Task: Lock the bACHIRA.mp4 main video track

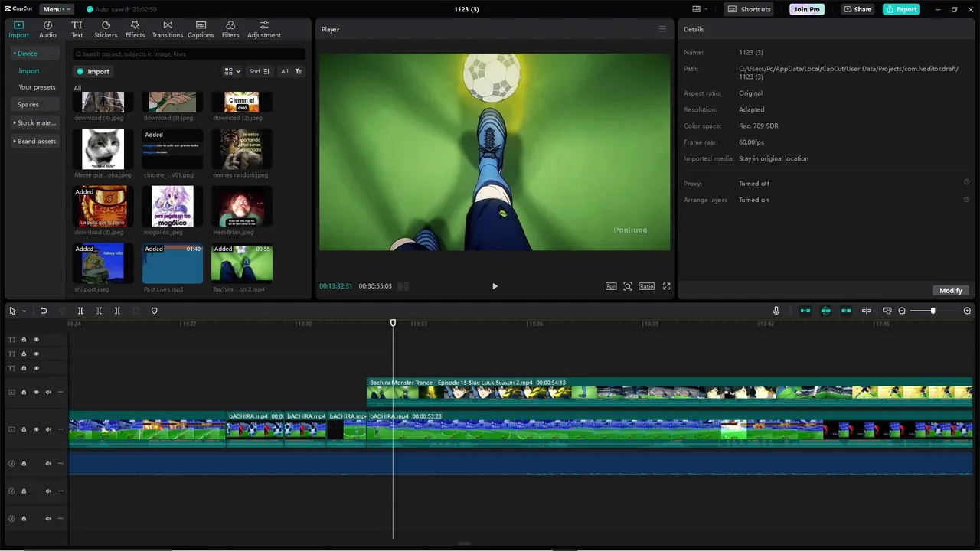Action: [24, 429]
